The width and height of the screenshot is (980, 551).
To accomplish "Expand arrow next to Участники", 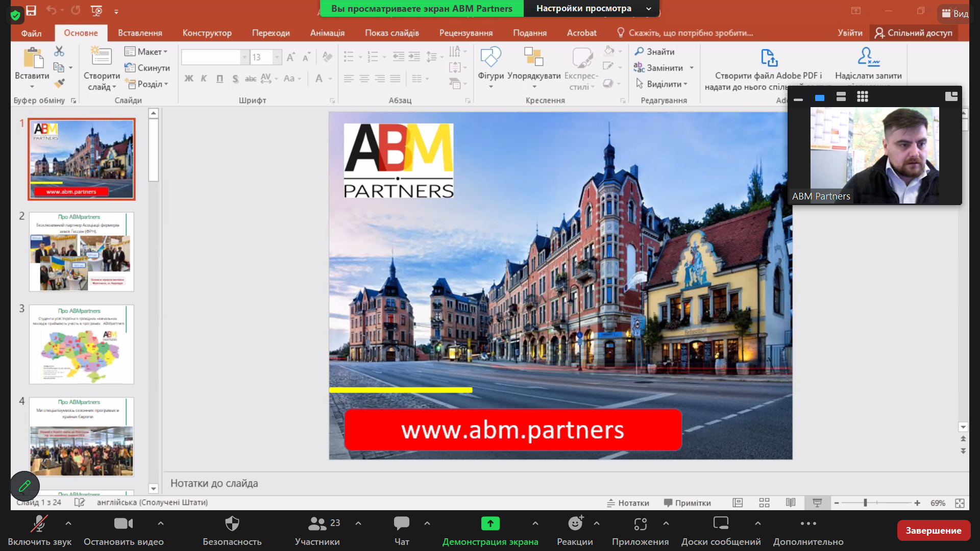I will point(358,523).
